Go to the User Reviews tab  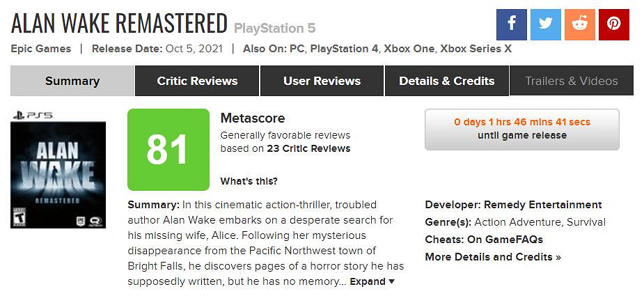click(x=322, y=81)
